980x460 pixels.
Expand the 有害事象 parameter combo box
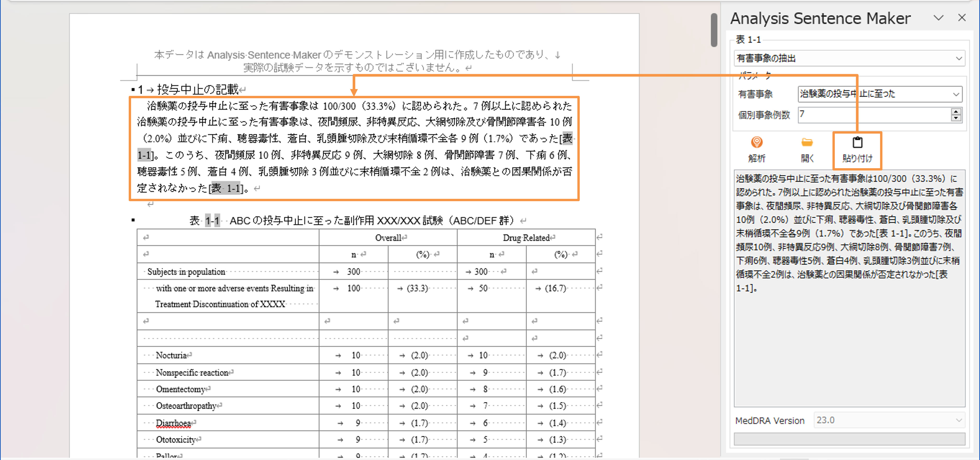956,94
